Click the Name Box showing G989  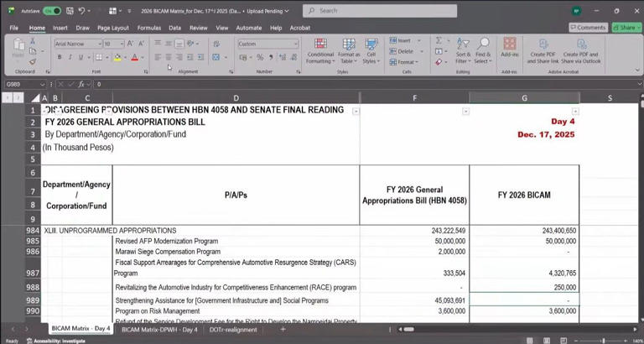pyautogui.click(x=23, y=84)
